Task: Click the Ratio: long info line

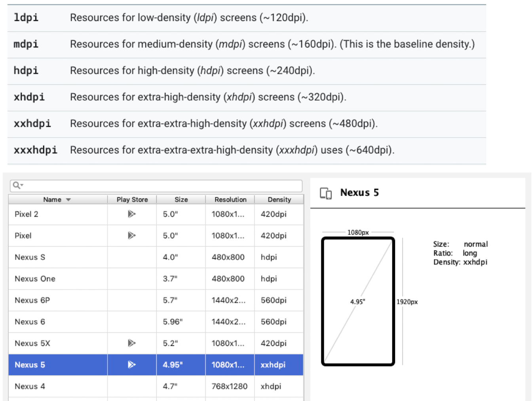Action: point(455,253)
